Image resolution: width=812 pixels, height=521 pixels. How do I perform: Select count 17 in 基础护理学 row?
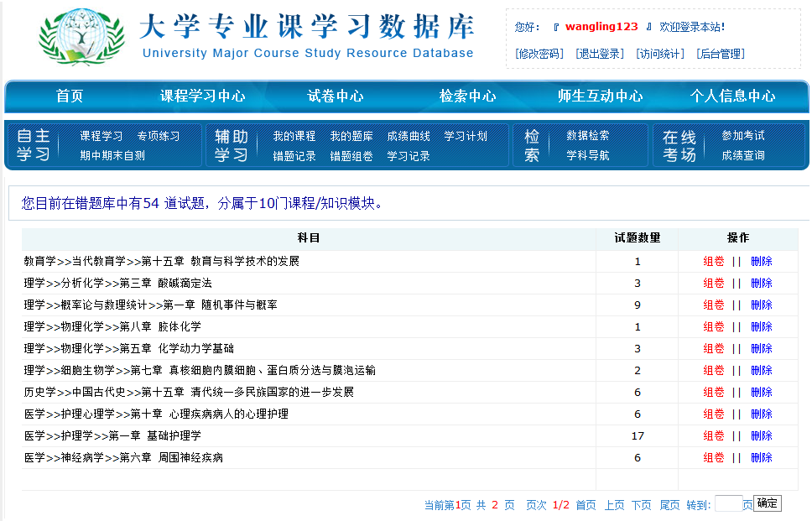pyautogui.click(x=638, y=436)
